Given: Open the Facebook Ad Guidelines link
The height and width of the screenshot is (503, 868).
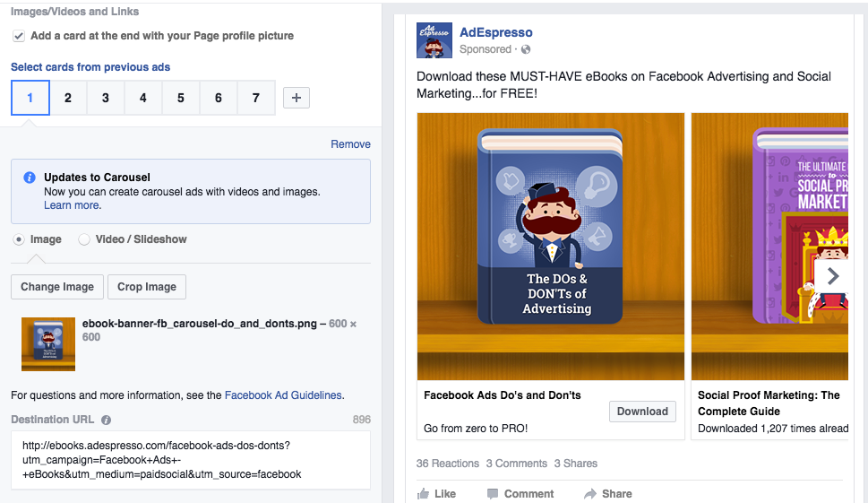Looking at the screenshot, I should pos(283,395).
